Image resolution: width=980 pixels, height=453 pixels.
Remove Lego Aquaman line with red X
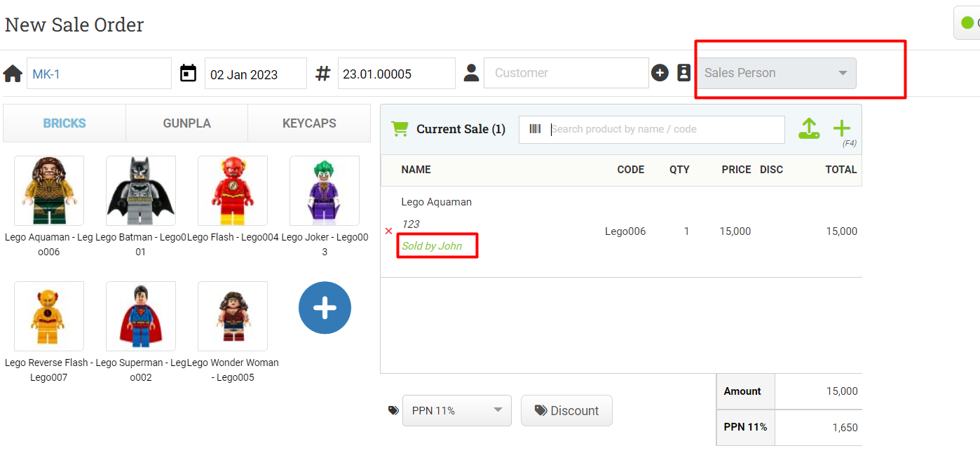tap(389, 231)
